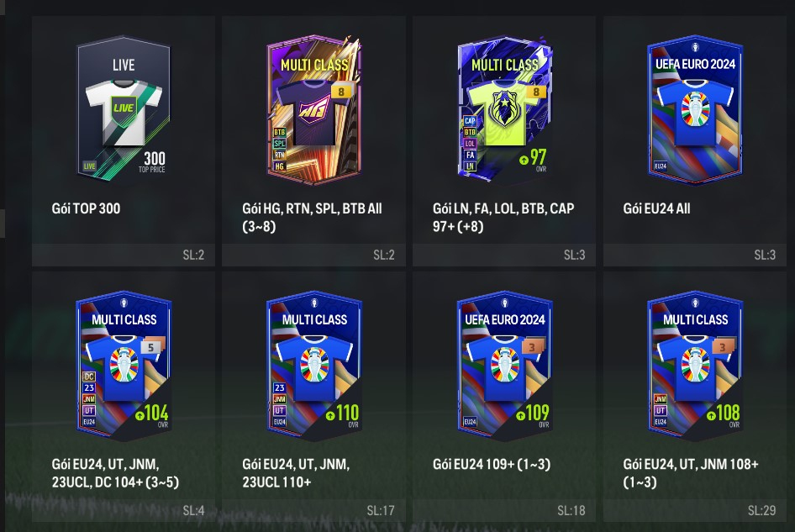This screenshot has height=532, width=795.
Task: Click the Gói TOP 300 title
Action: [86, 208]
